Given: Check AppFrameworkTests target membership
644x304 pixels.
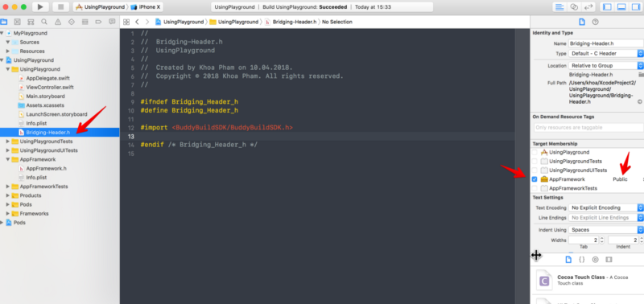Looking at the screenshot, I should [x=535, y=188].
